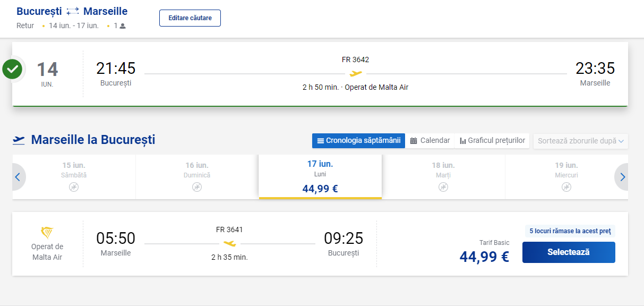The image size is (644, 306).
Task: Click the green checkmark on outbound flight
Action: pyautogui.click(x=12, y=69)
